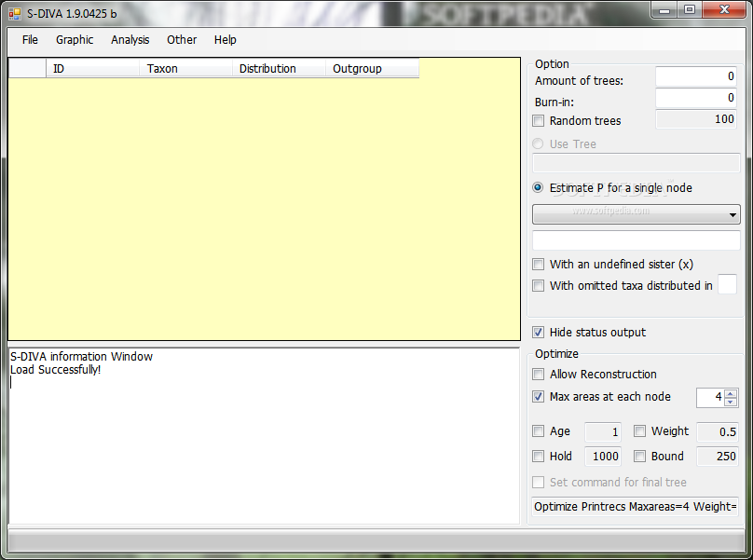Uncheck Hide status output

539,333
